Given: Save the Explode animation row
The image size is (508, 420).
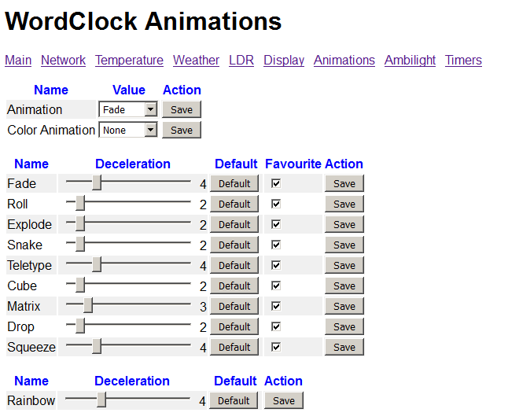Looking at the screenshot, I should pos(344,224).
